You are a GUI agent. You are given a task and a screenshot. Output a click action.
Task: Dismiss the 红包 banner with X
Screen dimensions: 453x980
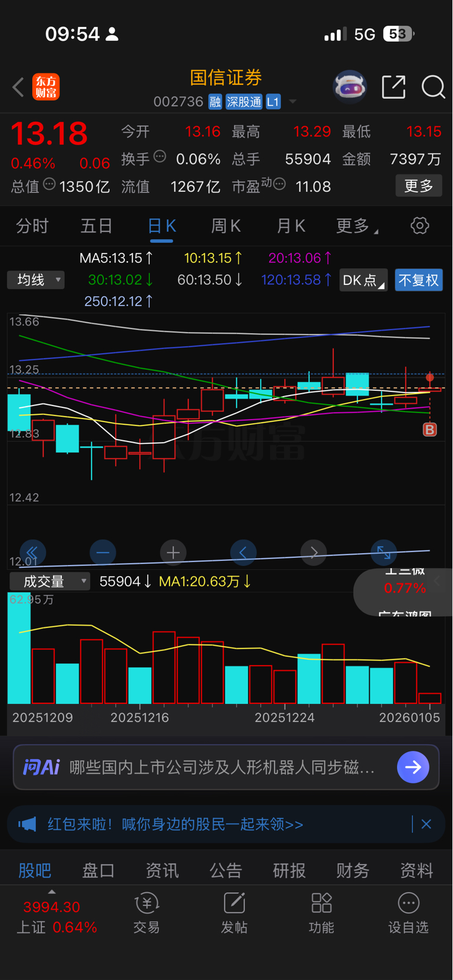point(426,824)
